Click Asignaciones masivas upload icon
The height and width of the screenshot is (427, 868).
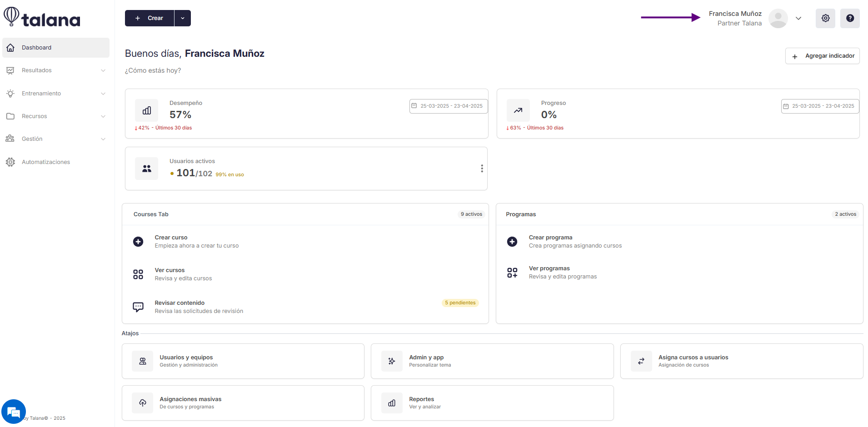[x=143, y=403]
